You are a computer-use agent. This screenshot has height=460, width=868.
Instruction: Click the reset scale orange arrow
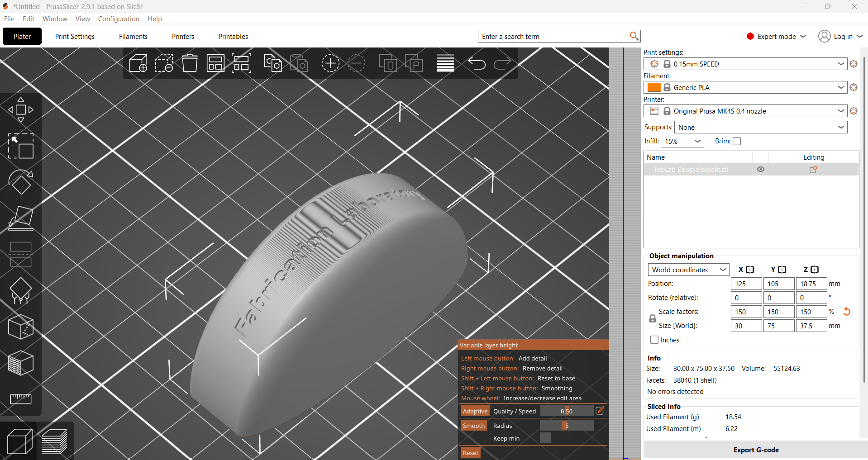coord(847,312)
